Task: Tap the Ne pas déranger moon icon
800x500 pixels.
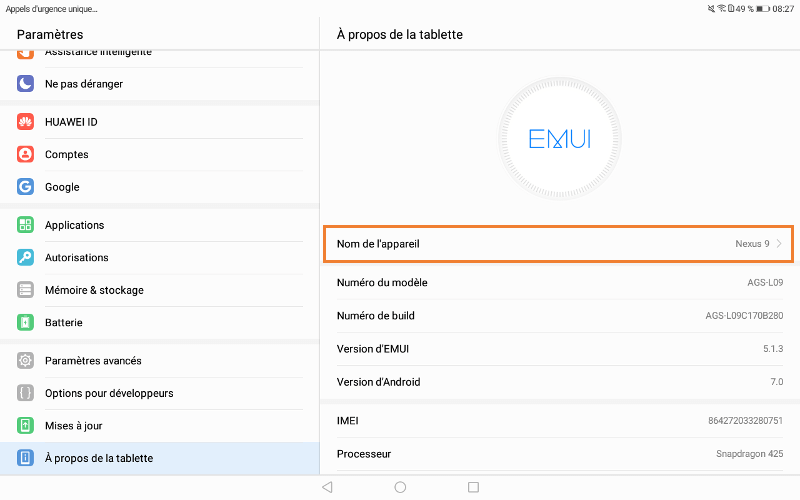Action: (x=25, y=83)
